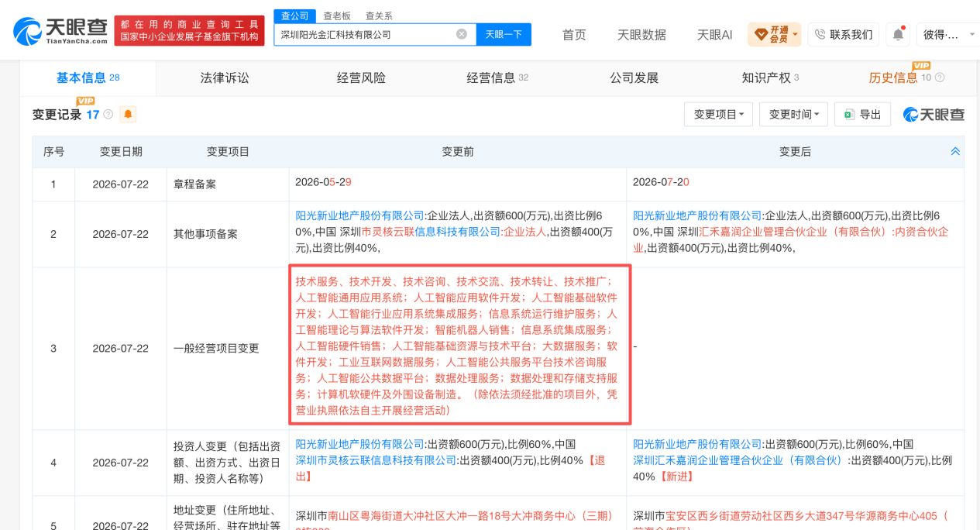980x530 pixels.
Task: Click the 变更项目 column header
Action: tap(228, 152)
